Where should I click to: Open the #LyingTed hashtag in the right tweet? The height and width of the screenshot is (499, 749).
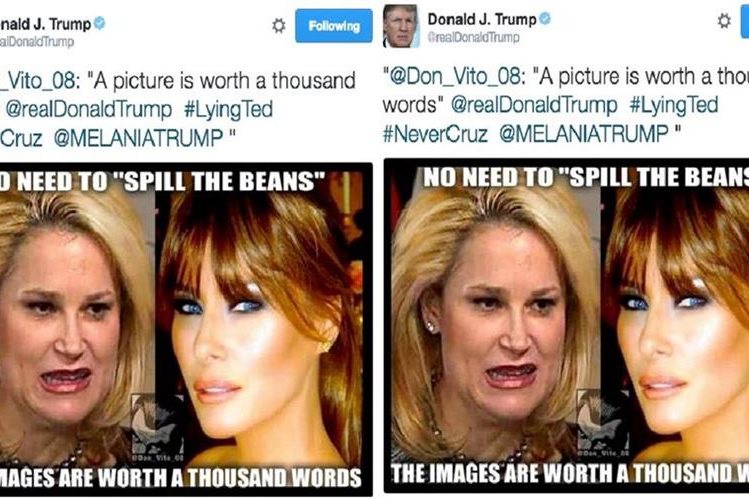tap(674, 105)
